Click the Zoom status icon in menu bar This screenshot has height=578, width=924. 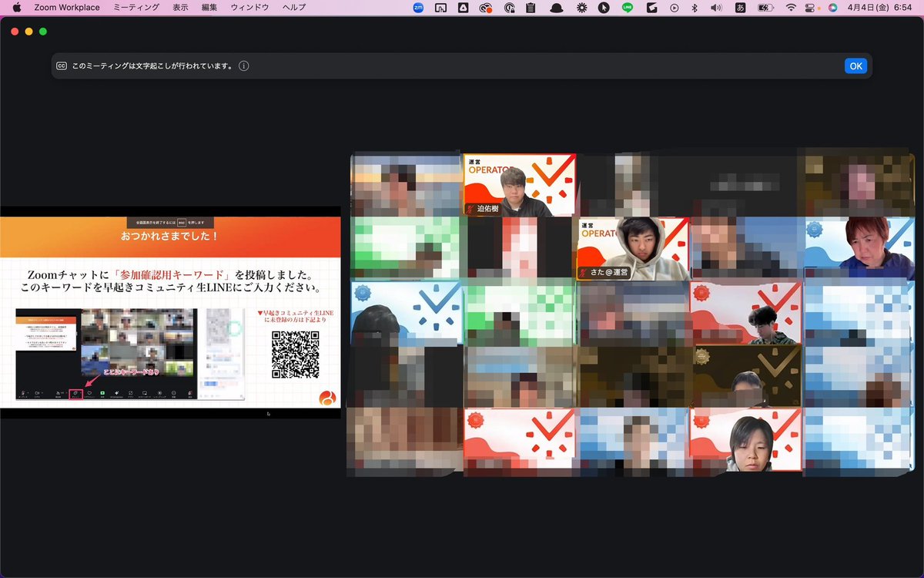click(419, 8)
